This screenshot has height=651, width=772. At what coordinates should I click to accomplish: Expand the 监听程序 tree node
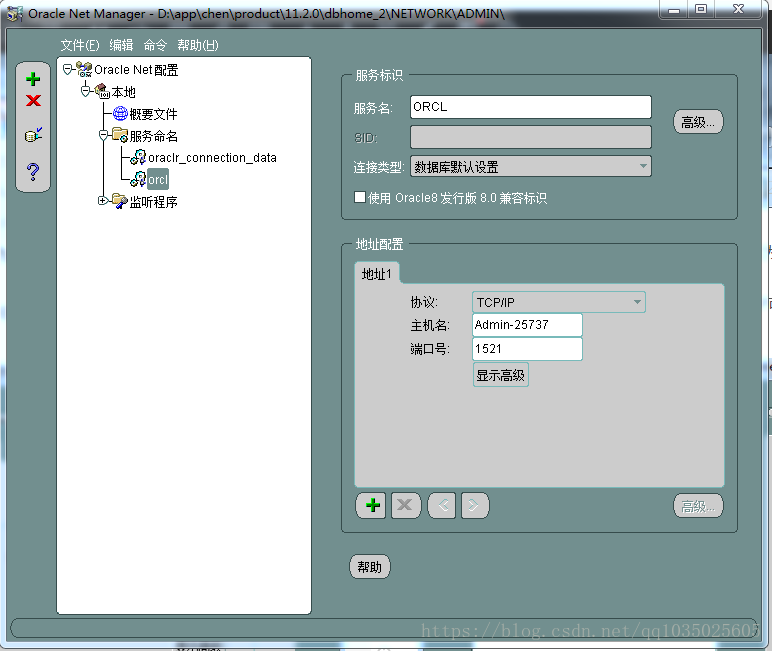click(x=102, y=201)
